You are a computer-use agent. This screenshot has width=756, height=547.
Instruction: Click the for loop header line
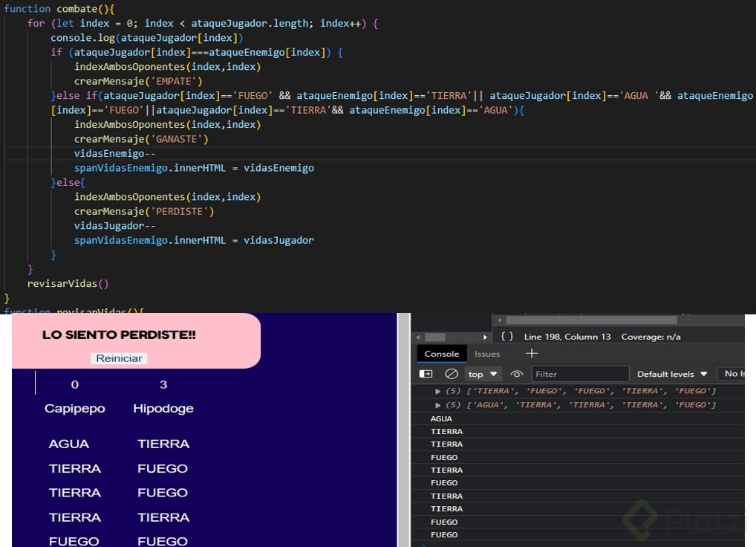click(203, 23)
